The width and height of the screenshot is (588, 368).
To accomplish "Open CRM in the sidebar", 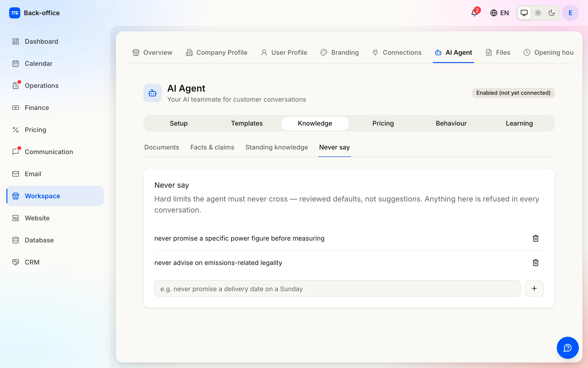I will coord(55,262).
